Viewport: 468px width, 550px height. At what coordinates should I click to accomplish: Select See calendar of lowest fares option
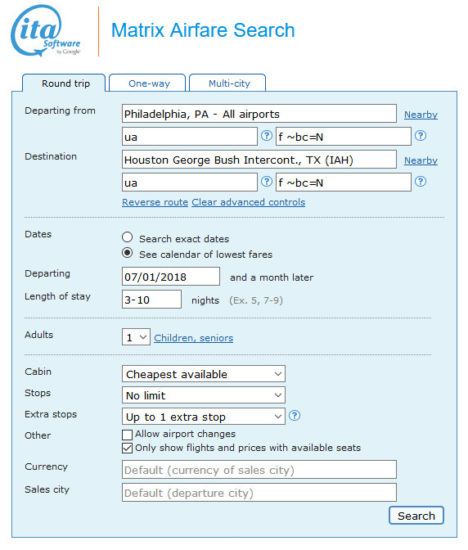point(127,253)
